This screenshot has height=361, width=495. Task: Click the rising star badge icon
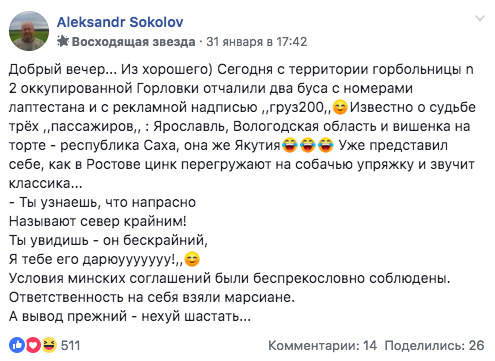pos(63,41)
